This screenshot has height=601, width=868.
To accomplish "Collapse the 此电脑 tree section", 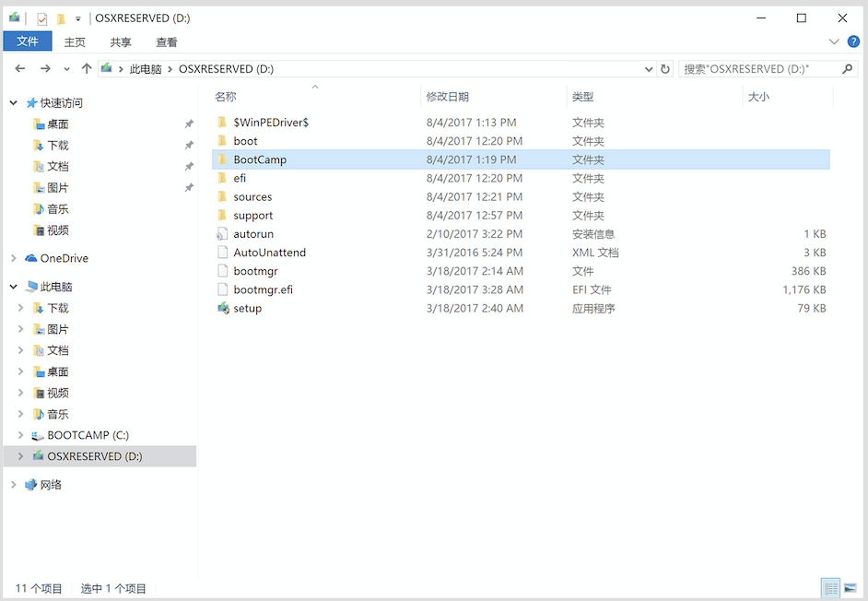I will [x=13, y=286].
